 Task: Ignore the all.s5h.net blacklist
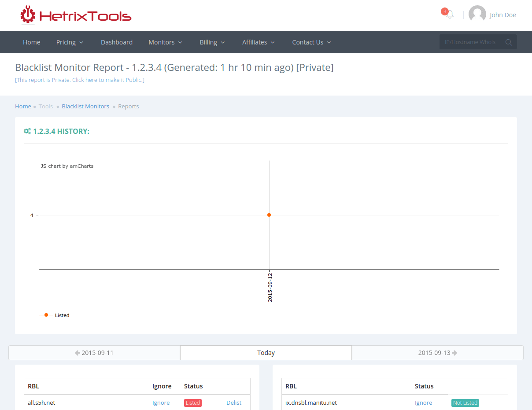[x=161, y=403]
